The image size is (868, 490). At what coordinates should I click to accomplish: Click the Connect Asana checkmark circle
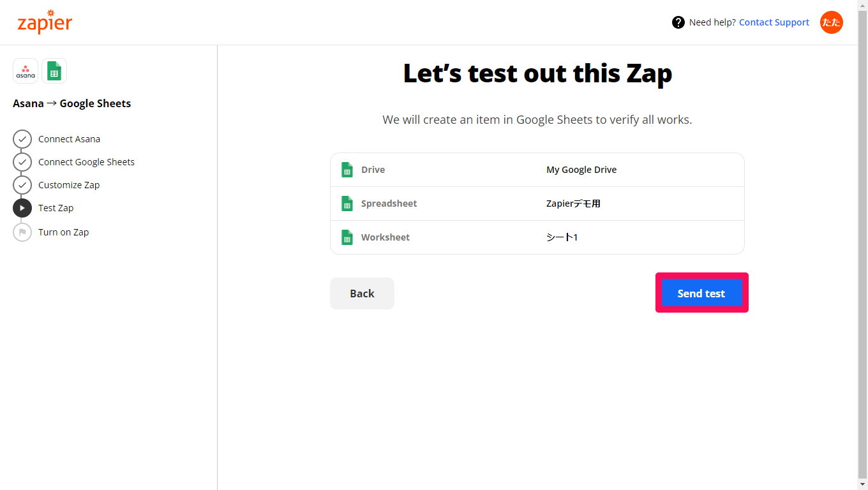22,139
